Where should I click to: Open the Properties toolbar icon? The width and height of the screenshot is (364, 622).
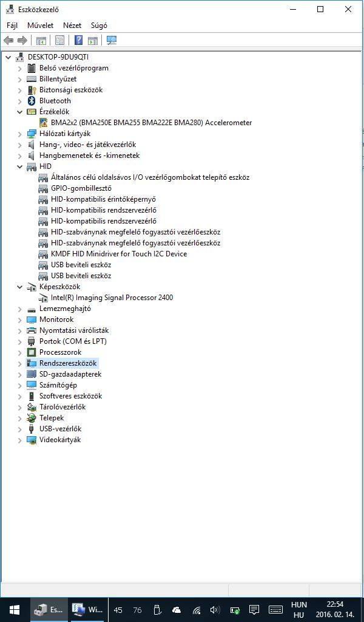coord(60,40)
